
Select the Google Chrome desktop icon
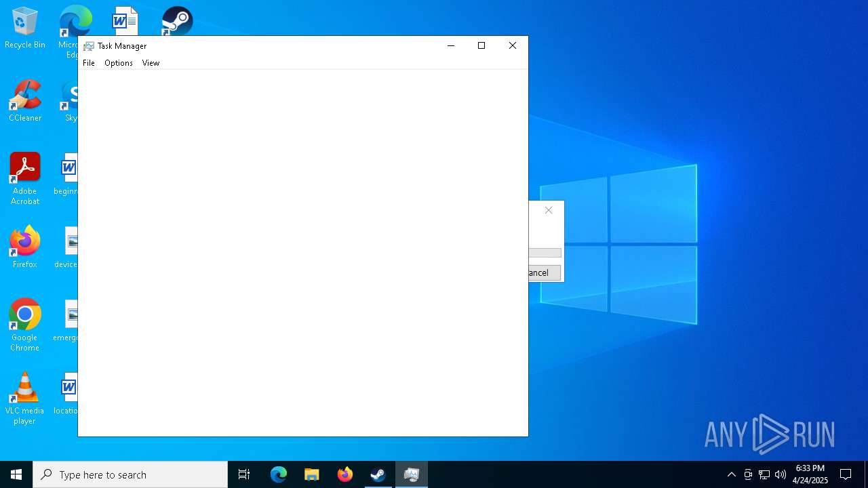(25, 325)
